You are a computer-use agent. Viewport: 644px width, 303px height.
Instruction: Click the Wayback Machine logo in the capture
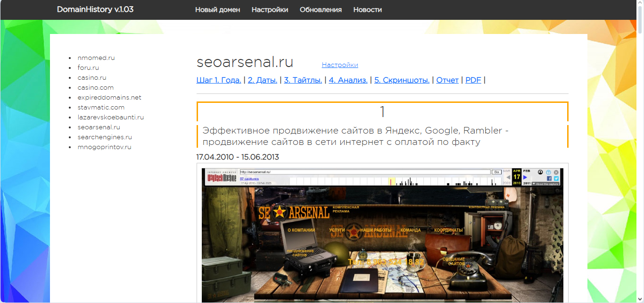tap(222, 177)
